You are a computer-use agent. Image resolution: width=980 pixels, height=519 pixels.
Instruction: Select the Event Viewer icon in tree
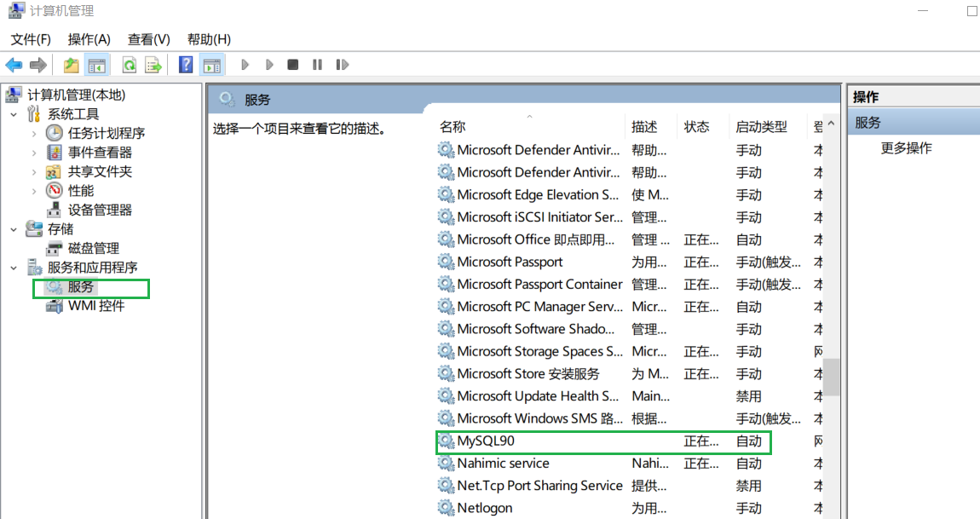(55, 152)
